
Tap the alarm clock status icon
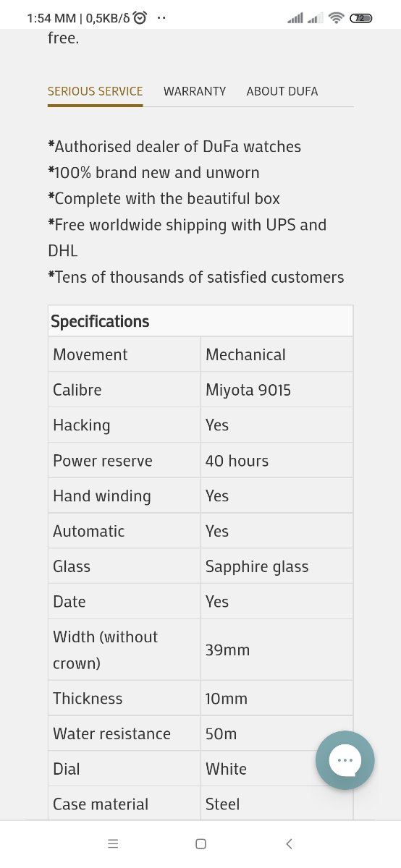(x=140, y=18)
